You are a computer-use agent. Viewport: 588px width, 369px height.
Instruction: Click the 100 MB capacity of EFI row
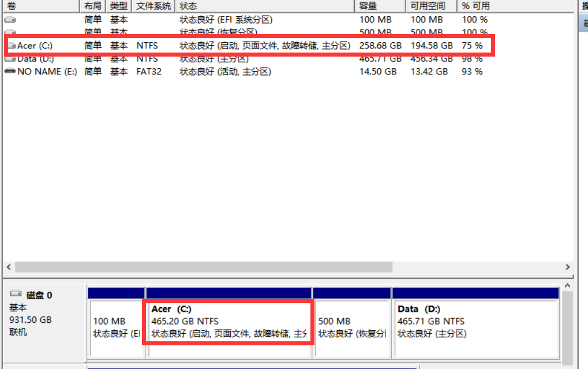pyautogui.click(x=376, y=20)
